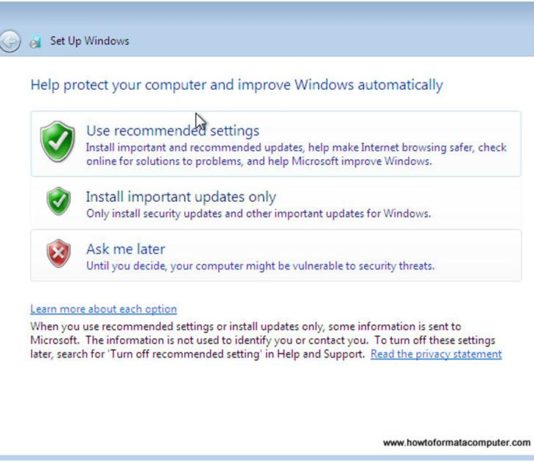Open Learn more about each option
The height and width of the screenshot is (462, 534).
(x=104, y=309)
